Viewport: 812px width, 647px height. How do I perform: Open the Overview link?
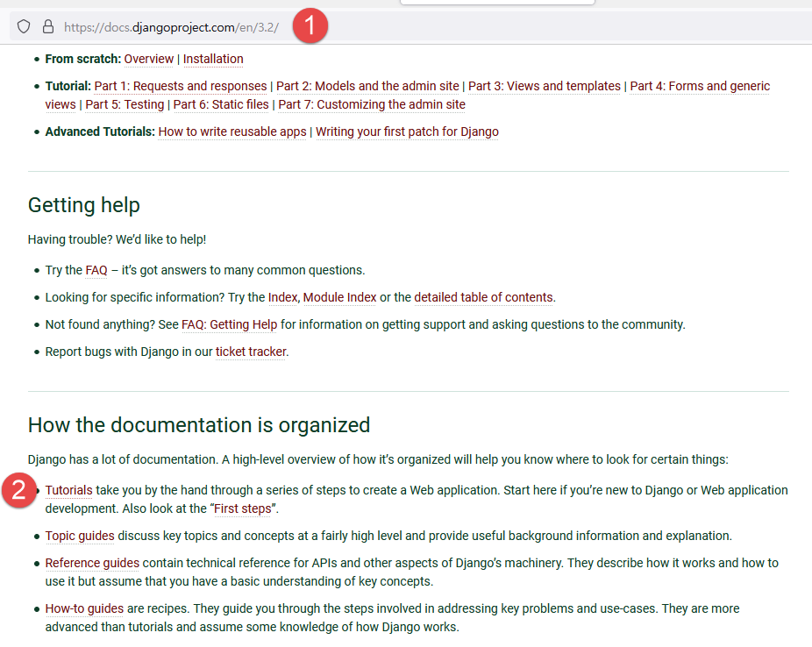click(148, 59)
